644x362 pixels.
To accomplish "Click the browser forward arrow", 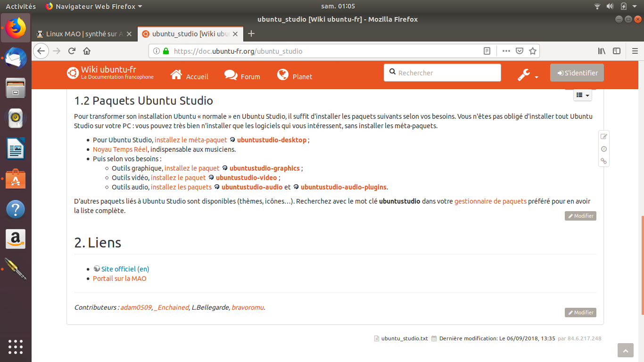I will 57,51.
